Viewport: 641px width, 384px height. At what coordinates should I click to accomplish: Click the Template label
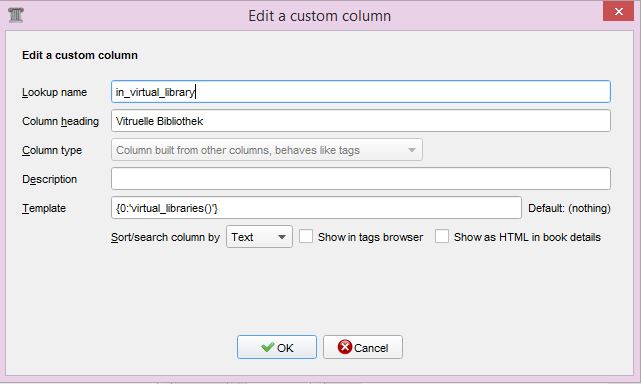point(44,208)
